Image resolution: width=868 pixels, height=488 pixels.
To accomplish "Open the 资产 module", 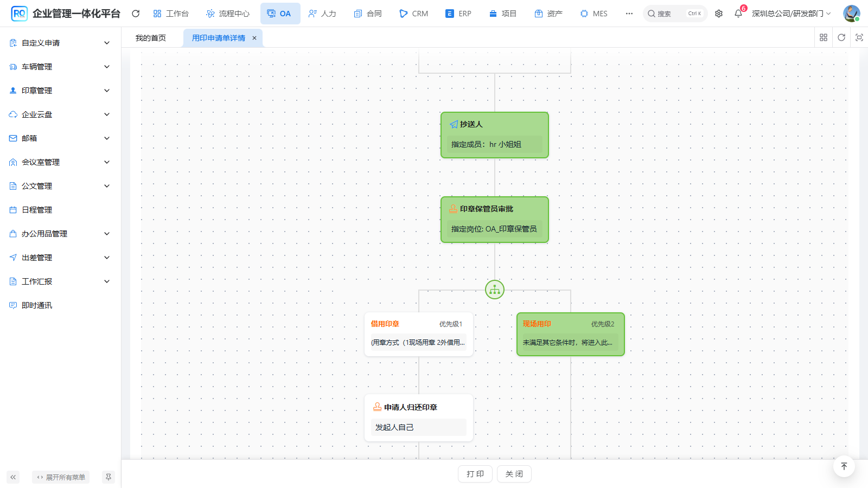I will [x=548, y=14].
